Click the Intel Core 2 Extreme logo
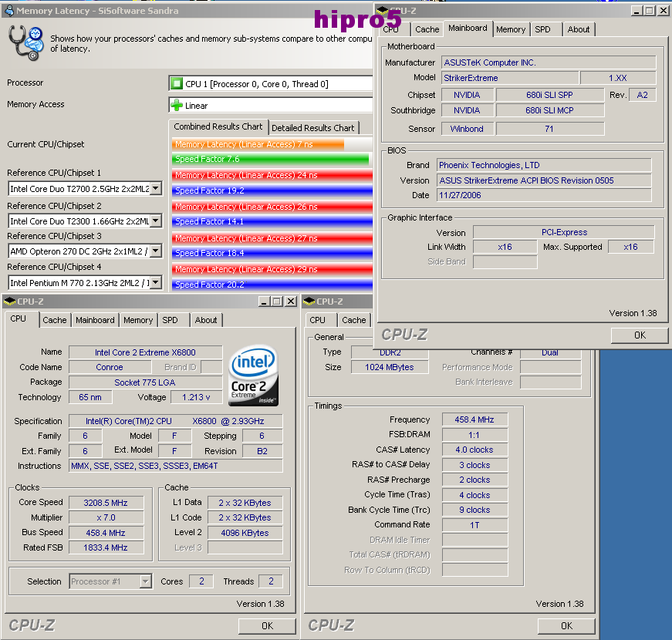Image resolution: width=672 pixels, height=640 pixels. tap(254, 376)
